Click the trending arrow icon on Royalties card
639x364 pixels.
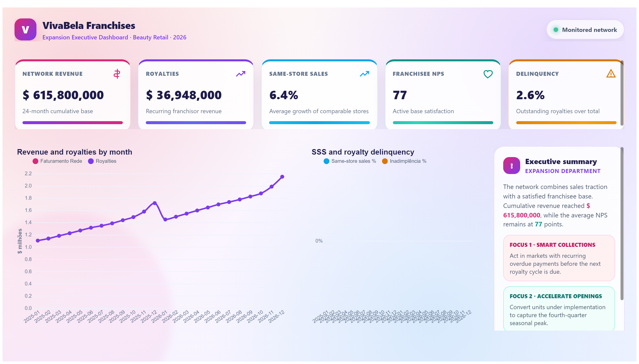(240, 74)
